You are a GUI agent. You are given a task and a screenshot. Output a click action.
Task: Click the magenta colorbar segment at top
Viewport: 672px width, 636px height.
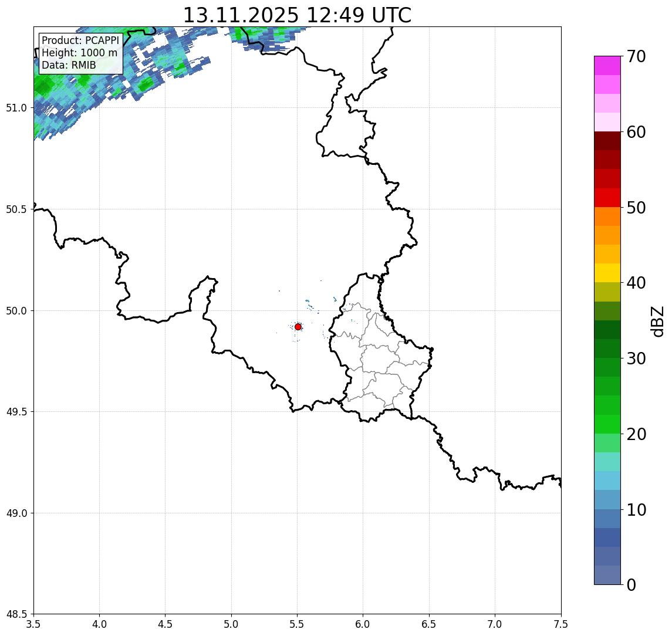607,66
